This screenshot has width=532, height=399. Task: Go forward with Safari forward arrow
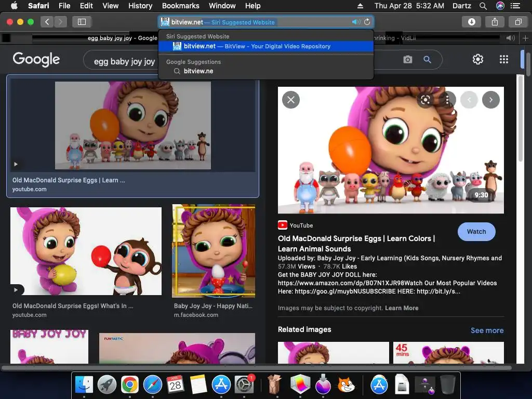pyautogui.click(x=60, y=22)
